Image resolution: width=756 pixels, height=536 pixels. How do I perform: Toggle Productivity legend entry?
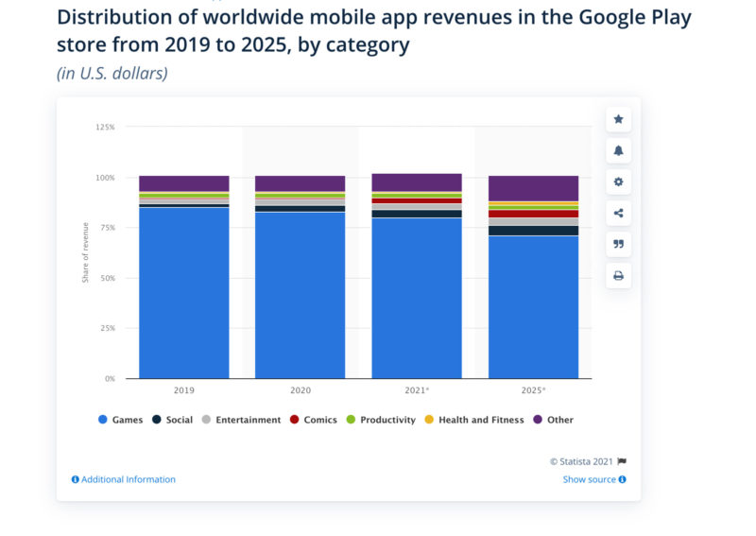click(x=381, y=420)
